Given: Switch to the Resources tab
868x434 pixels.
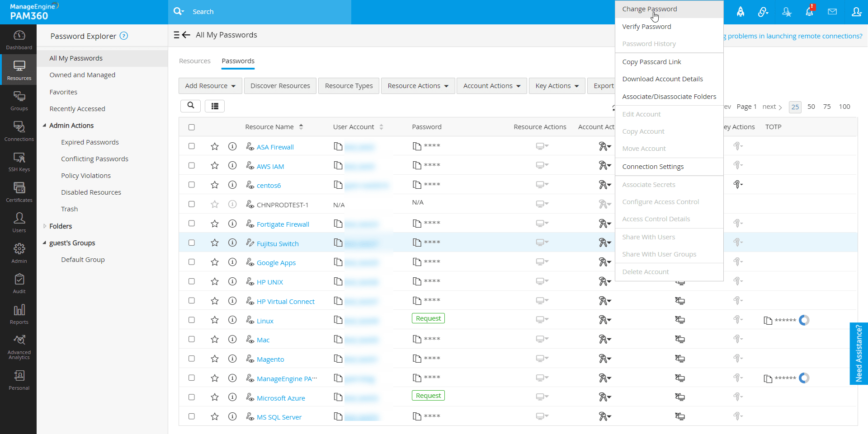Looking at the screenshot, I should coord(195,61).
